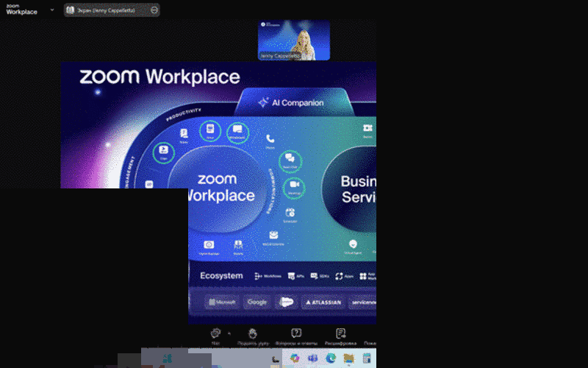Click the circled Team Chat icon on the slide
The image size is (588, 368).
(290, 161)
